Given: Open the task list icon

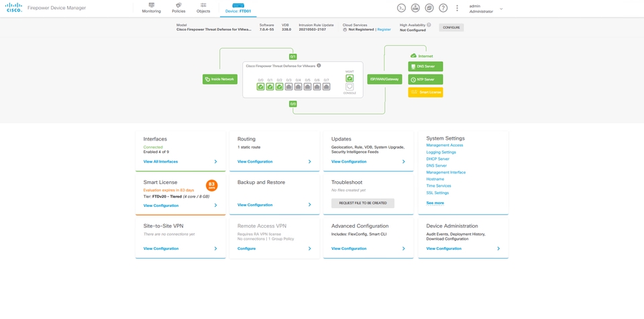Looking at the screenshot, I should (x=429, y=8).
